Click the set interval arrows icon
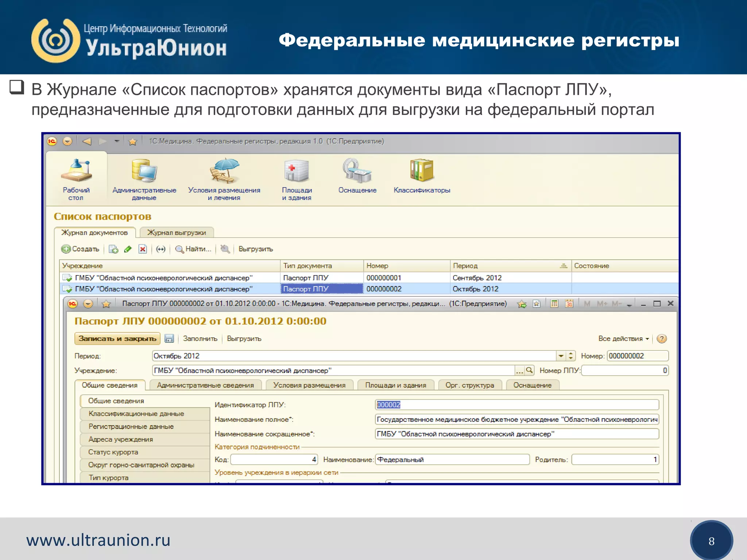This screenshot has height=560, width=747. [161, 249]
